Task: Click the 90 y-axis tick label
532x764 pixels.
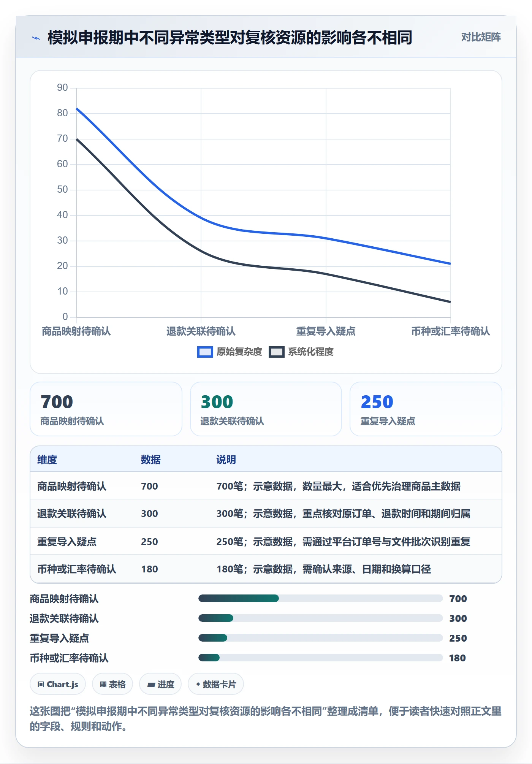Action: tap(62, 88)
